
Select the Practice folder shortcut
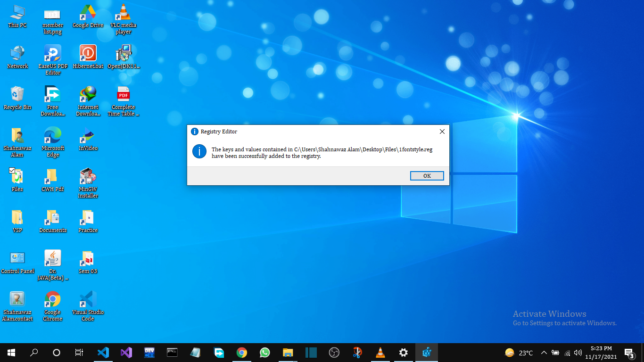pos(88,222)
